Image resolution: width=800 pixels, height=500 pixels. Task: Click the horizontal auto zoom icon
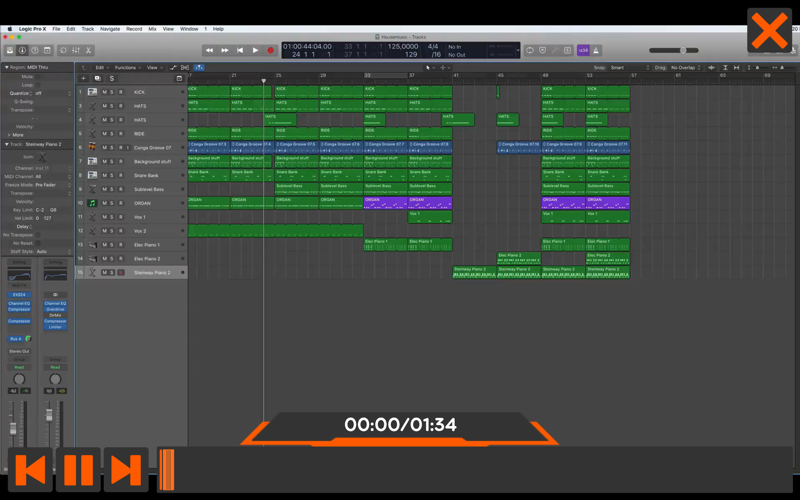pos(736,67)
